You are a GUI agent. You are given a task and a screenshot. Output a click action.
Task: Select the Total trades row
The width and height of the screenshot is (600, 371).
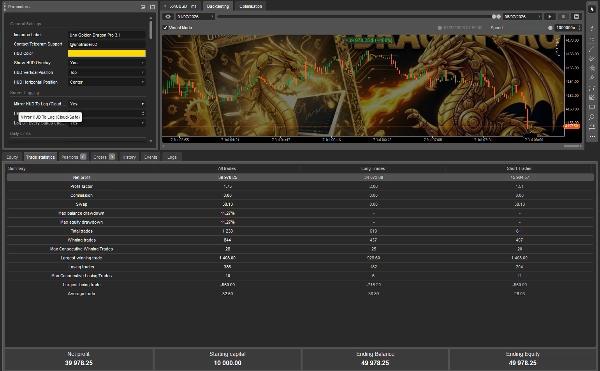pos(300,231)
